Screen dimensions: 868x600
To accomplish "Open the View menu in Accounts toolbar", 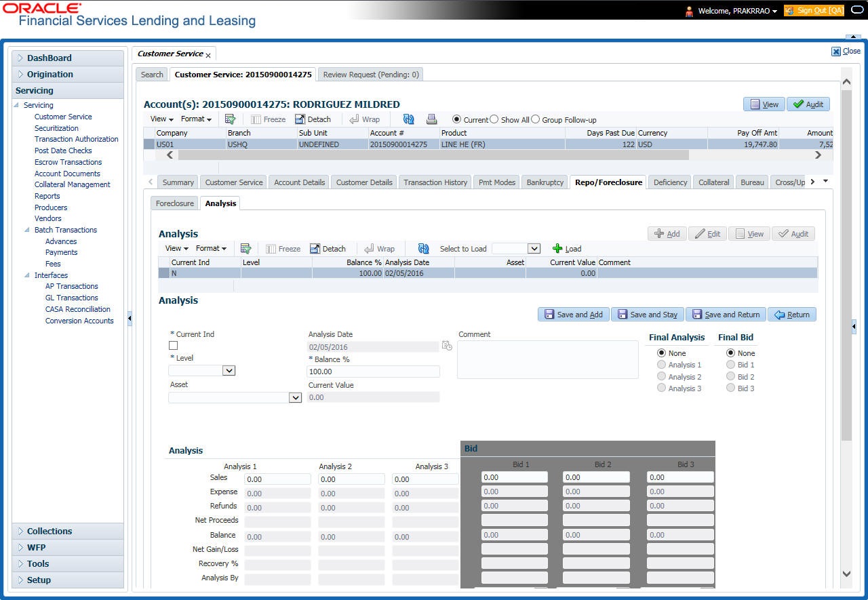I will (161, 119).
